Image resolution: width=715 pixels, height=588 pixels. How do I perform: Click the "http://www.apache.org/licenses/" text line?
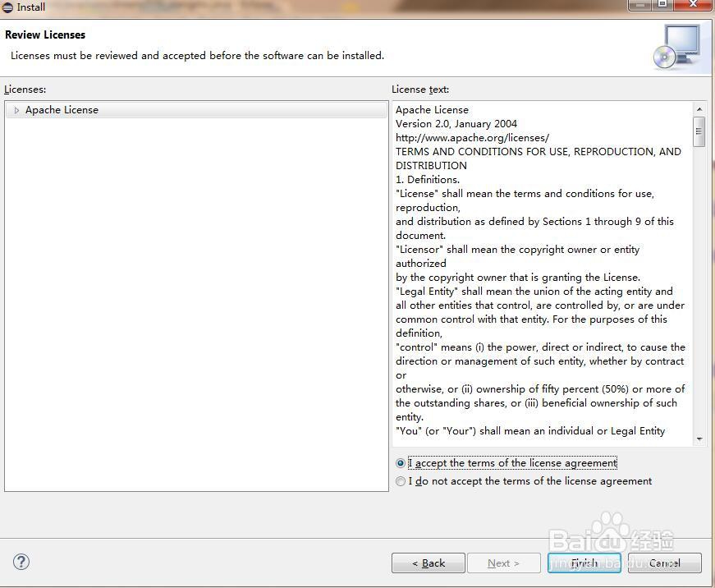(x=472, y=138)
